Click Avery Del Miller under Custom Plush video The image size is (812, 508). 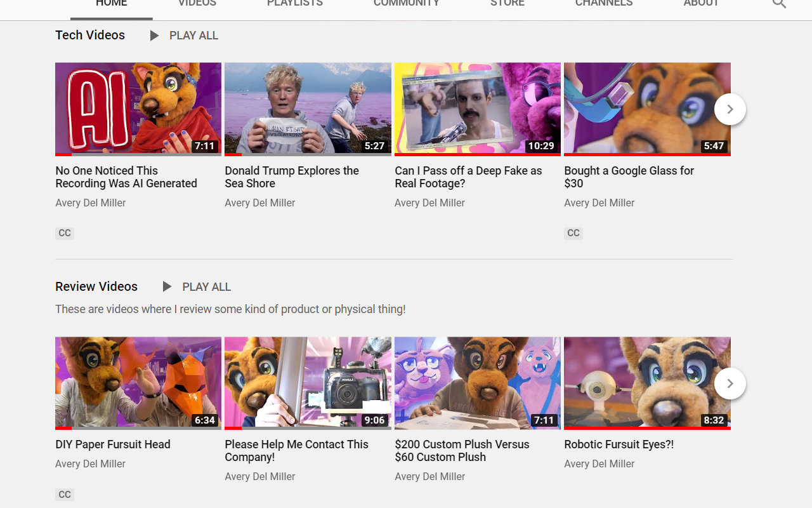point(429,477)
